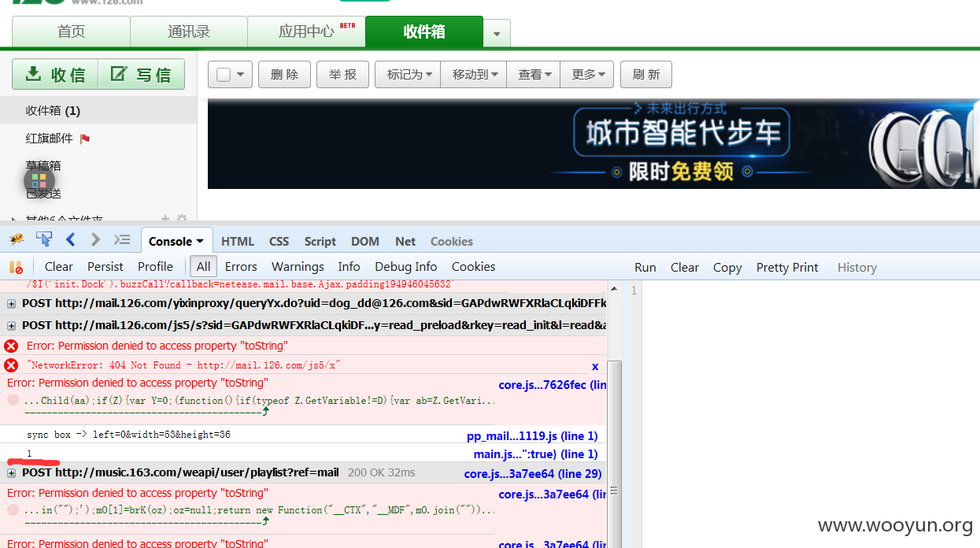
Task: Switch to the Firebug Cookies panel tab
Action: (x=452, y=242)
